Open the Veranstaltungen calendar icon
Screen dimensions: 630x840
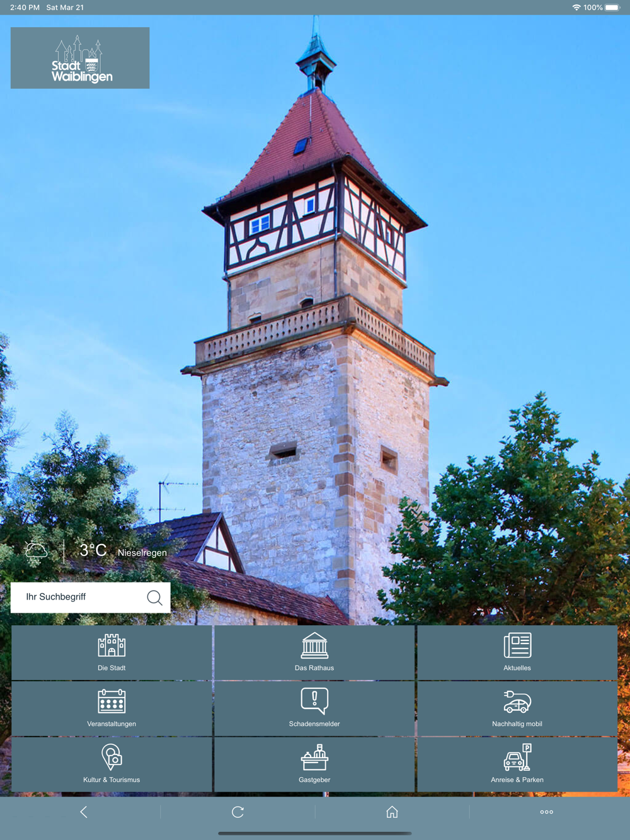click(112, 701)
